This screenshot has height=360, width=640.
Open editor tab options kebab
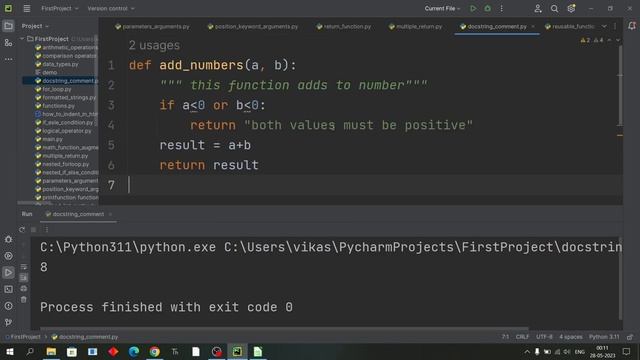pos(615,26)
